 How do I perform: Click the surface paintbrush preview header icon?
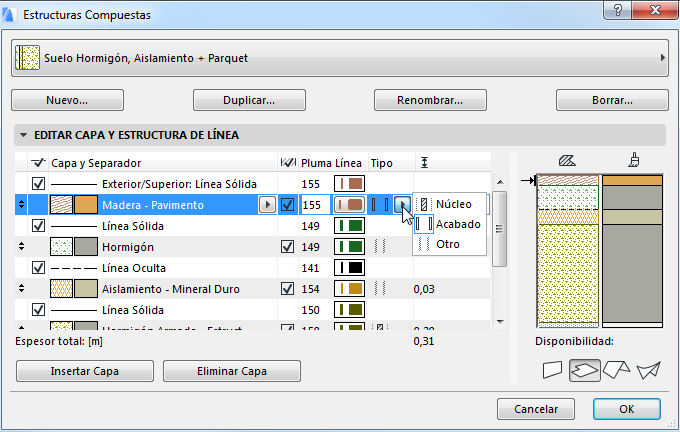[634, 160]
